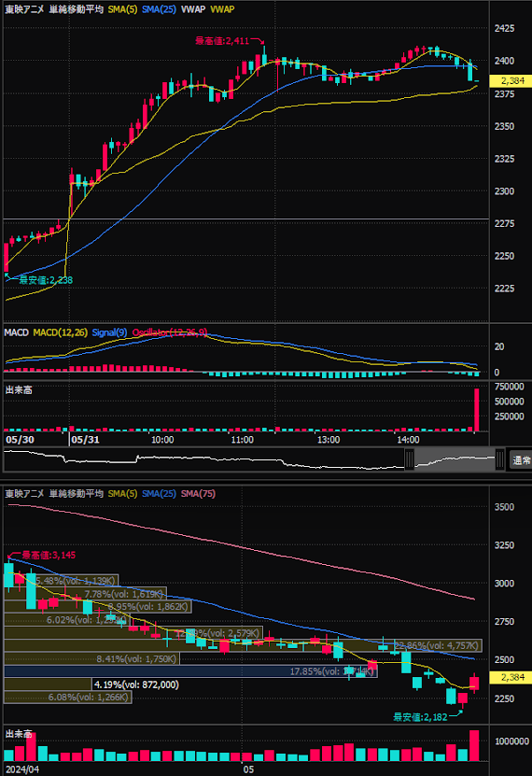Select the 22.86%(vol: 4,757K) volume profile bar
The width and height of the screenshot is (532, 776).
[x=243, y=645]
